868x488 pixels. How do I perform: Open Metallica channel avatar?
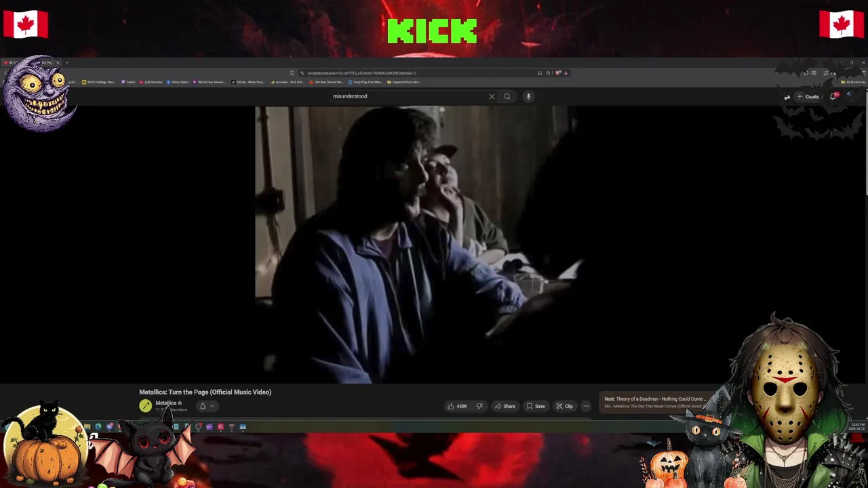click(x=145, y=406)
